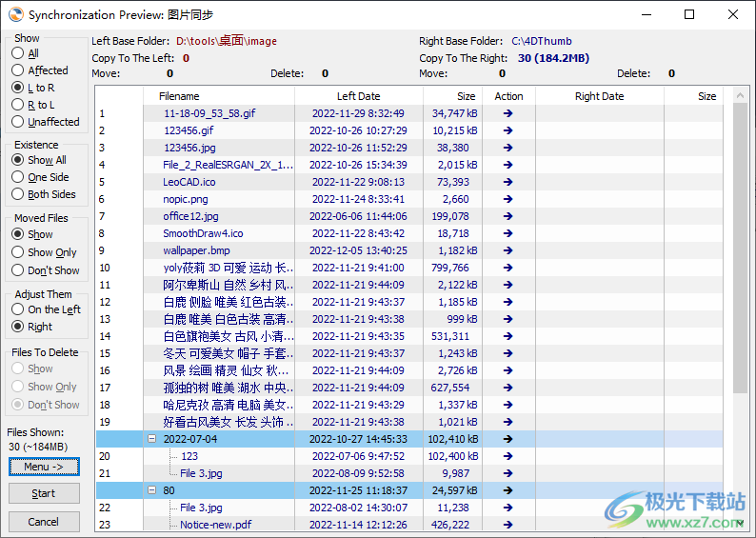756x538 pixels.
Task: Maximize the Synchronization Preview window
Action: tap(689, 14)
